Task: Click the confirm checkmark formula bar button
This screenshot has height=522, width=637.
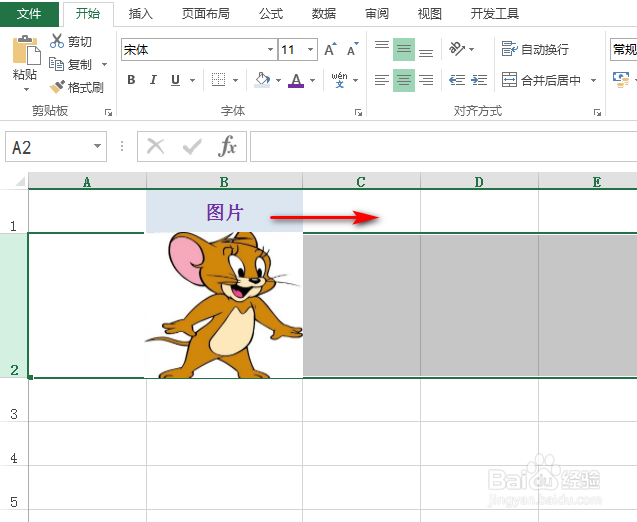Action: click(x=192, y=146)
